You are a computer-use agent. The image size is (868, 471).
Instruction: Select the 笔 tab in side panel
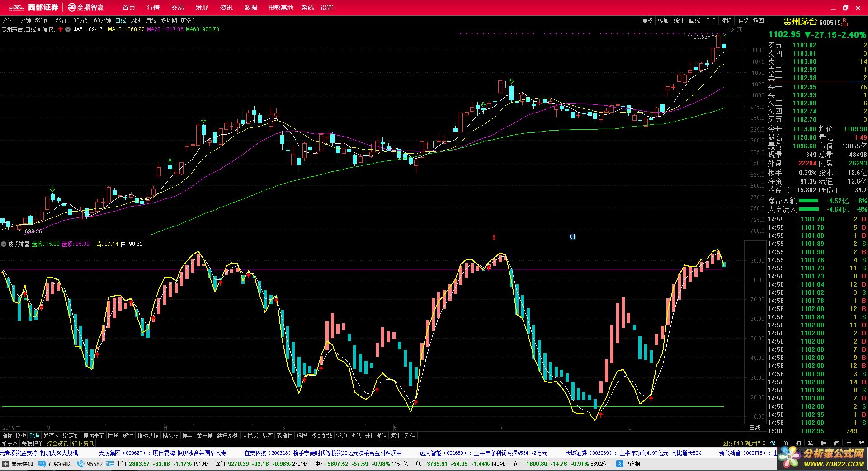coord(773,443)
